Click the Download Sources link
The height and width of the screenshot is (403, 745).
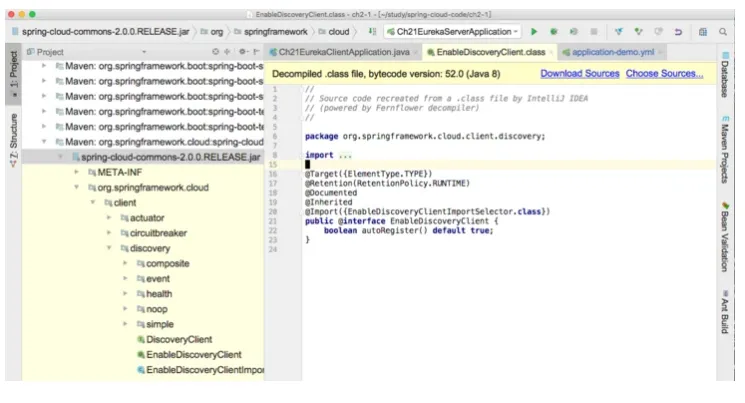click(x=580, y=74)
